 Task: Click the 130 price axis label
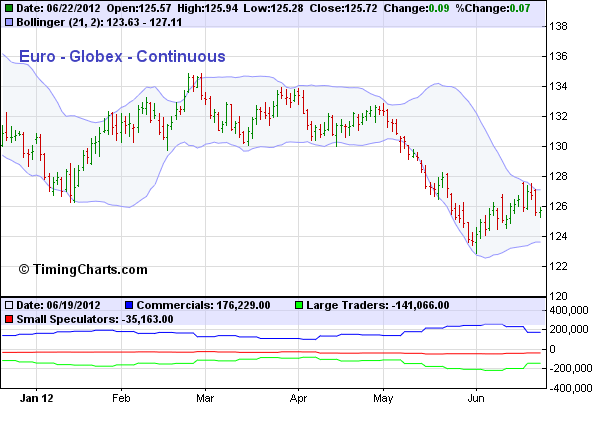pos(558,146)
